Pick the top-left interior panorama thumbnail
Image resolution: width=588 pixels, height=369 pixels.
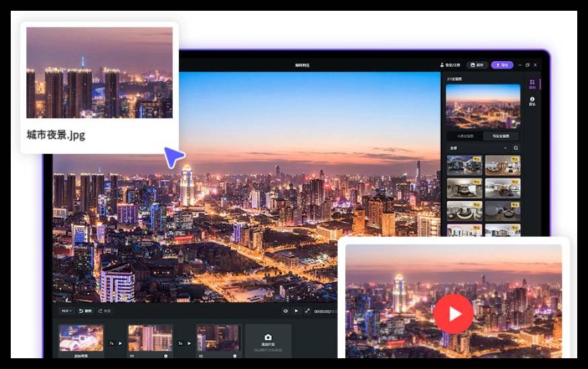464,165
